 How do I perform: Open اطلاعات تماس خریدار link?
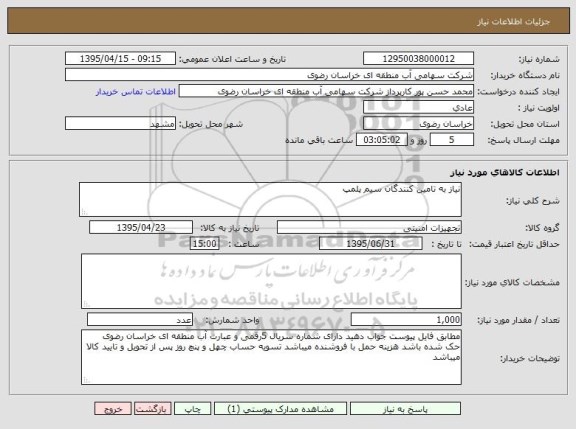136,91
